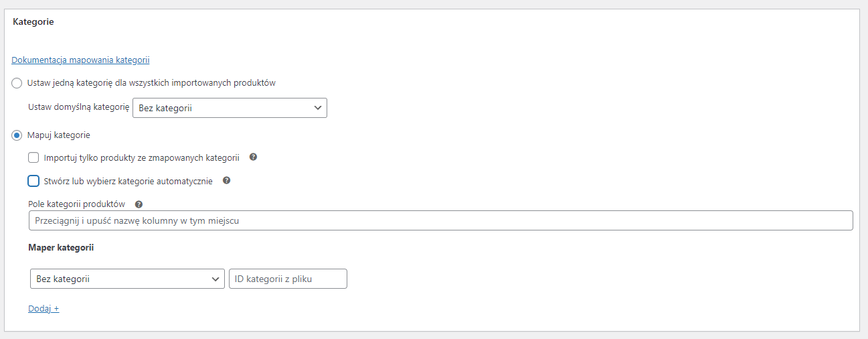868x339 pixels.
Task: Open the Ustaw domyślną kategorię select box
Action: pyautogui.click(x=230, y=108)
